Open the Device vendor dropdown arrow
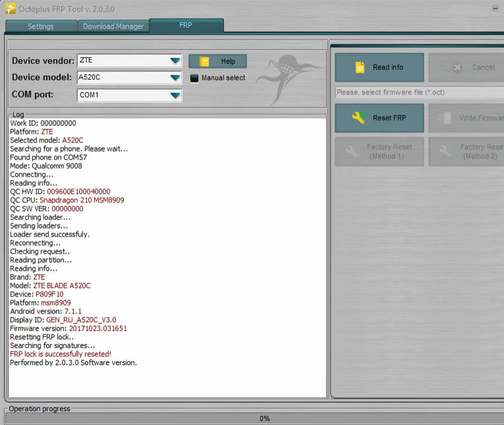The image size is (504, 425). [x=175, y=61]
